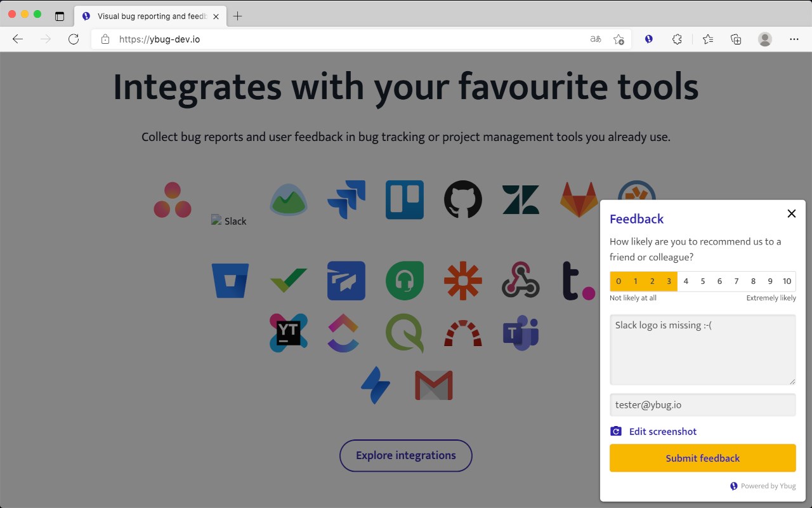Select rating 0 on the score scale
The width and height of the screenshot is (812, 508).
coord(619,281)
